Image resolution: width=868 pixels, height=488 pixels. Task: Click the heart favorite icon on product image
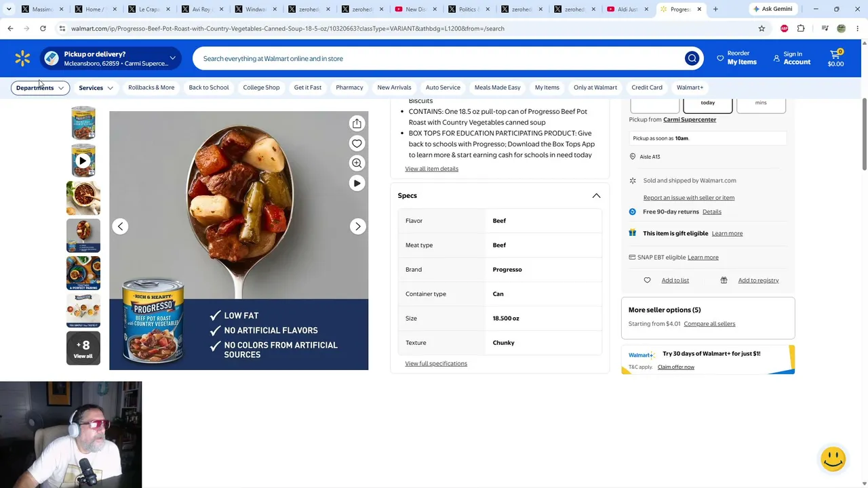[357, 143]
